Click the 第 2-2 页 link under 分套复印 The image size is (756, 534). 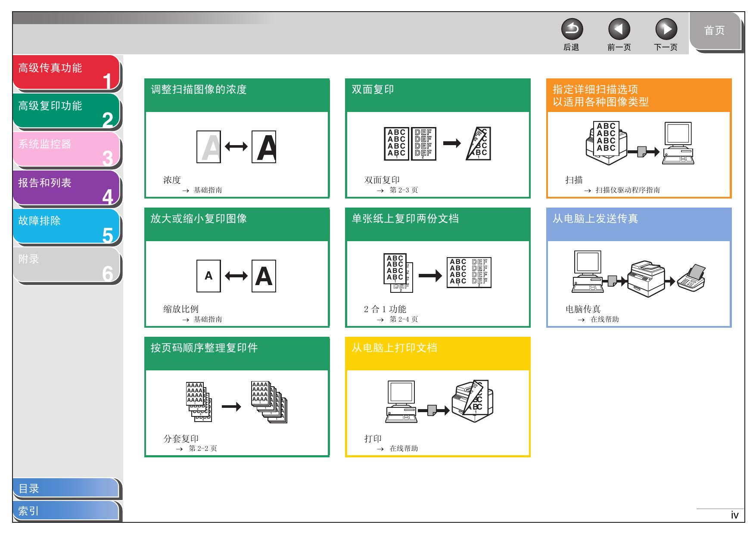tap(202, 448)
